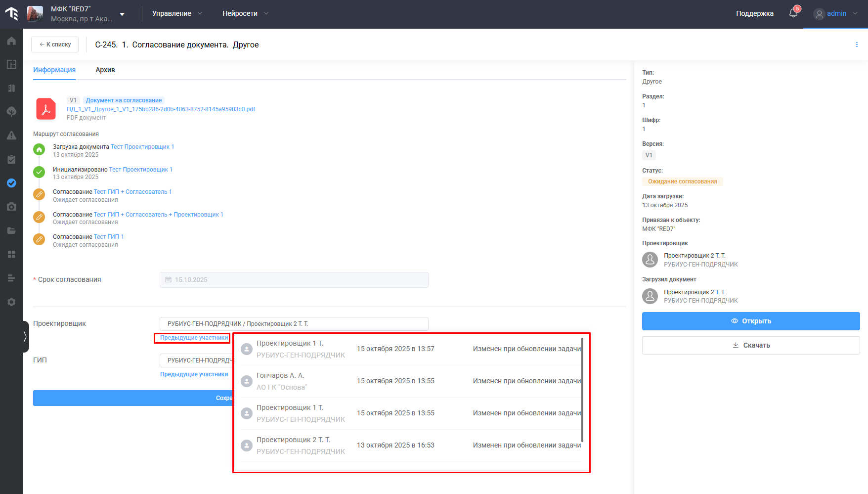The width and height of the screenshot is (868, 494).
Task: Click the Скачать download button
Action: point(750,345)
